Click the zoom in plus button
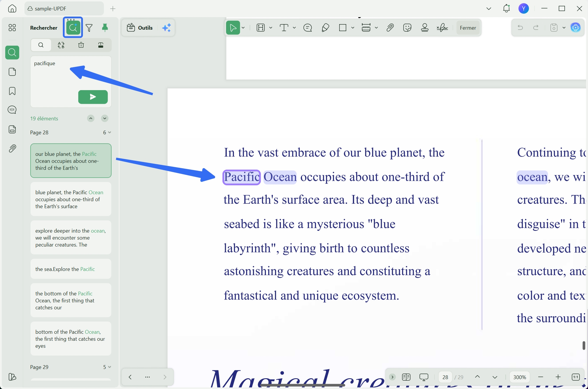The width and height of the screenshot is (588, 389). click(x=558, y=377)
